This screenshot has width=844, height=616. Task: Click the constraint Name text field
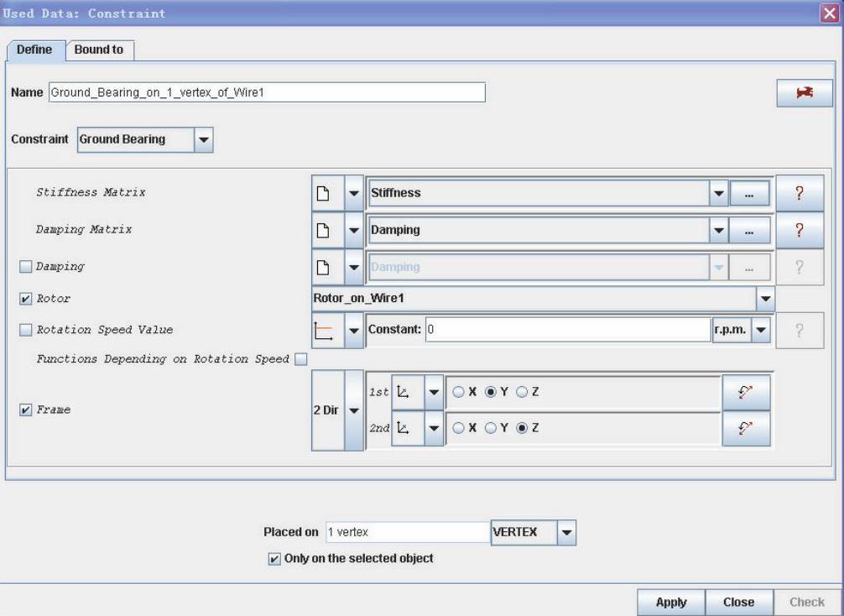coord(266,92)
